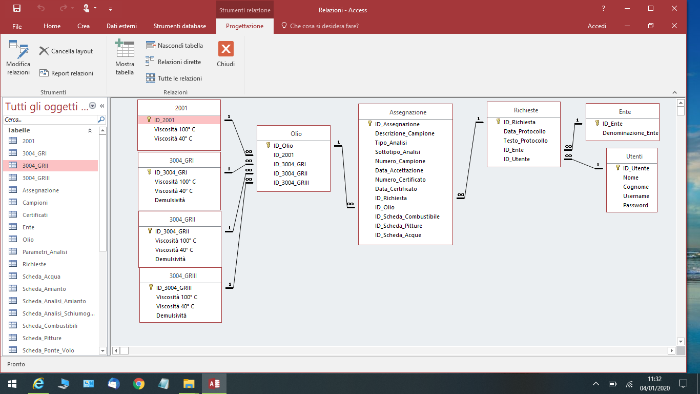Viewport: 700px width, 394px height.
Task: Switch to the Crea tab
Action: (83, 26)
